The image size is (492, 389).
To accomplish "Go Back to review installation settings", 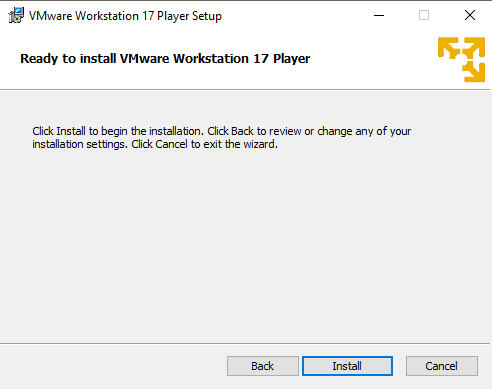I will click(263, 366).
